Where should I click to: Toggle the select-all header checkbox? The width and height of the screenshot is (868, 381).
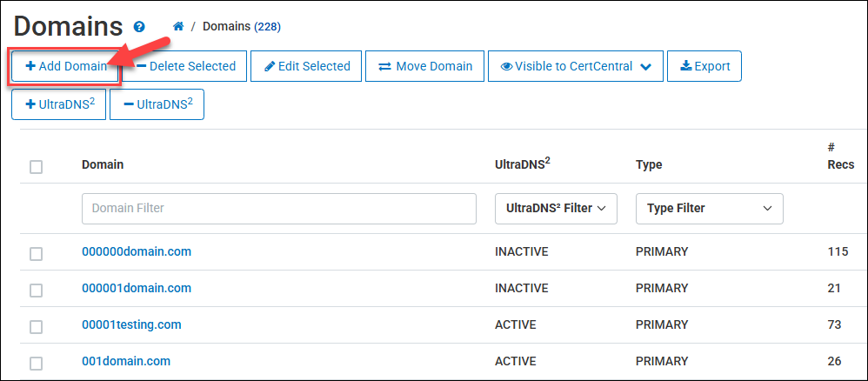point(36,166)
